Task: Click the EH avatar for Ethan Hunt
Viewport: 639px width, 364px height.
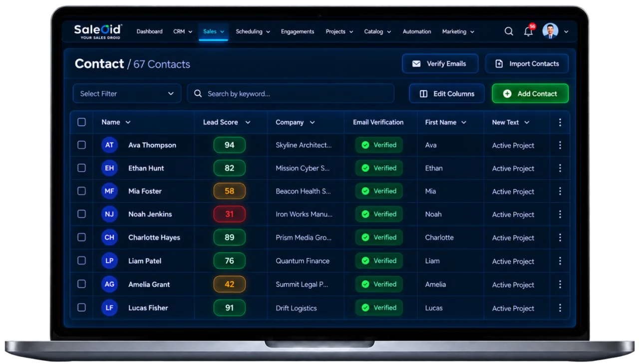Action: pyautogui.click(x=109, y=168)
